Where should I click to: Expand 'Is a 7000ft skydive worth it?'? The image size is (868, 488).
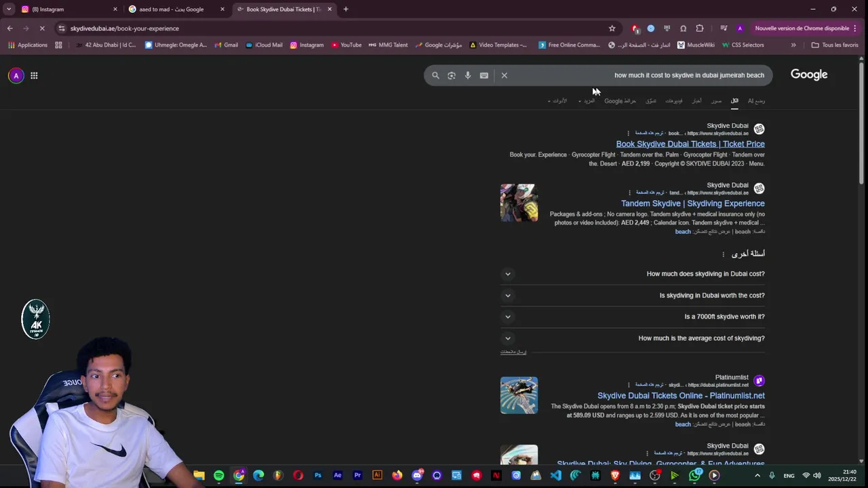click(x=633, y=317)
